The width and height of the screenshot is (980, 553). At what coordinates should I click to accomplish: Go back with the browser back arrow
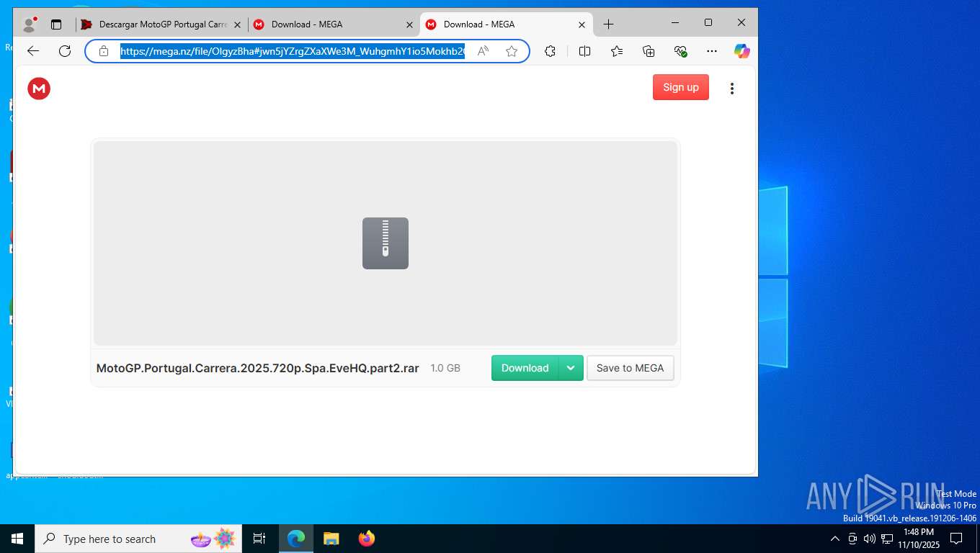point(32,51)
